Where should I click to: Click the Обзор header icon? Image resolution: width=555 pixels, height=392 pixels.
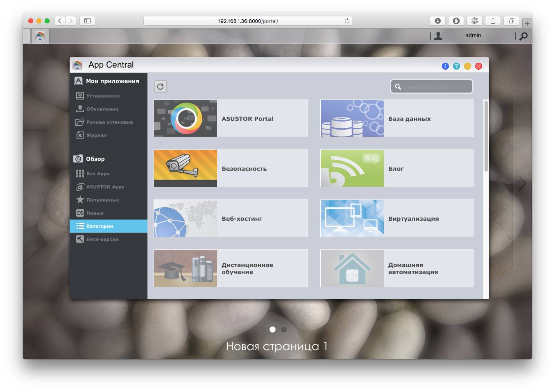click(78, 159)
